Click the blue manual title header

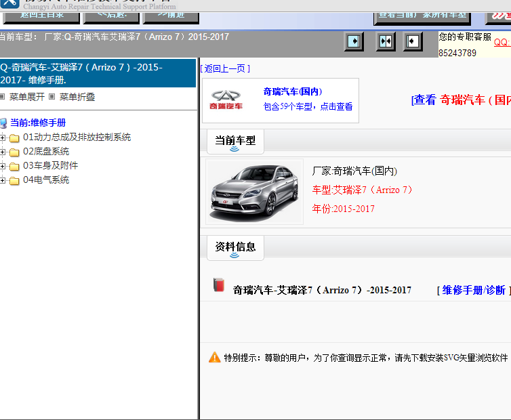click(x=98, y=73)
